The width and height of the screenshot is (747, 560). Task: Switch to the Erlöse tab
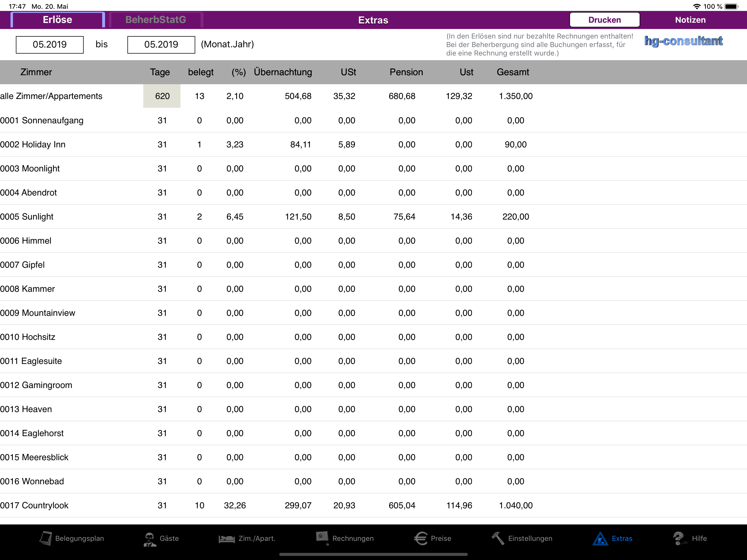(58, 20)
